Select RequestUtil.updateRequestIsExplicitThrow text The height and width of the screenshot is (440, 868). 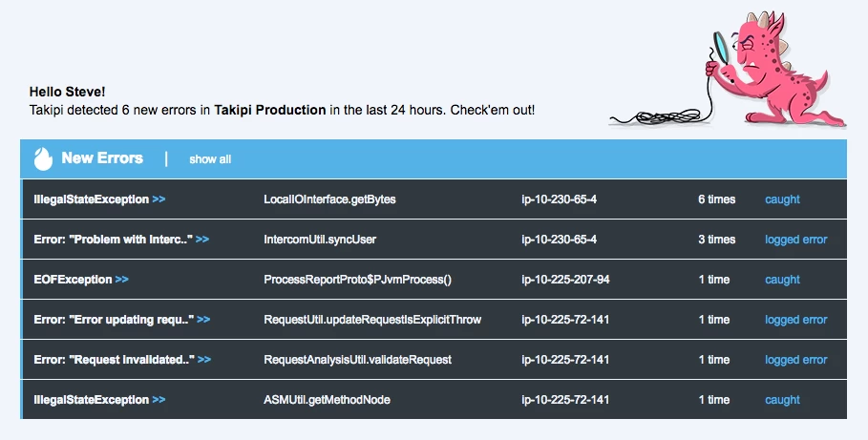pos(372,320)
